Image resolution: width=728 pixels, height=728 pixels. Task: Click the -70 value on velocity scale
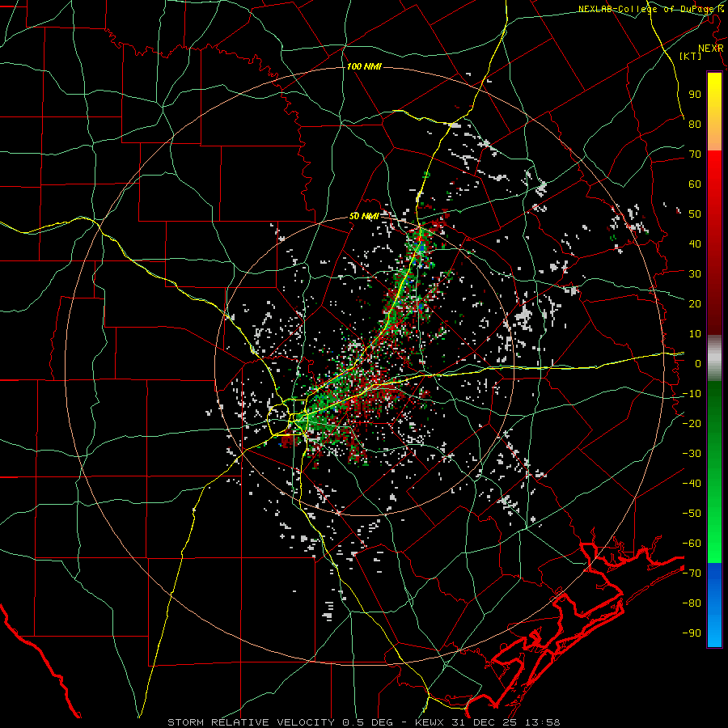pos(692,574)
